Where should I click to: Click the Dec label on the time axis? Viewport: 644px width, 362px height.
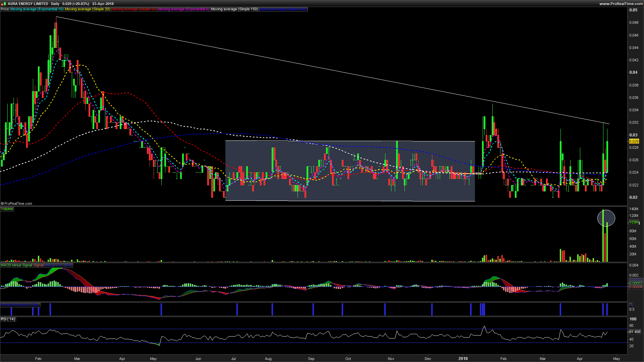pos(428,359)
